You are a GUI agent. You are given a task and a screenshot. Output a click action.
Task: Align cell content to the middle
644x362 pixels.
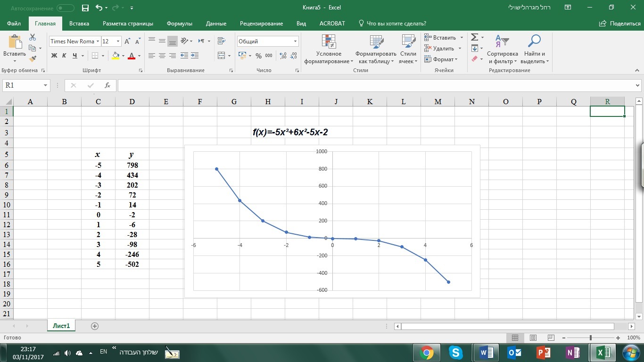[162, 41]
